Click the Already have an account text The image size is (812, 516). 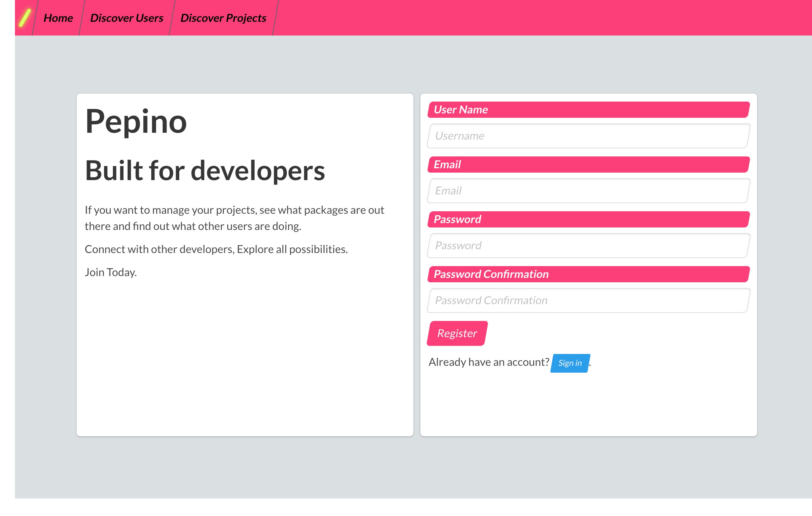(x=488, y=362)
